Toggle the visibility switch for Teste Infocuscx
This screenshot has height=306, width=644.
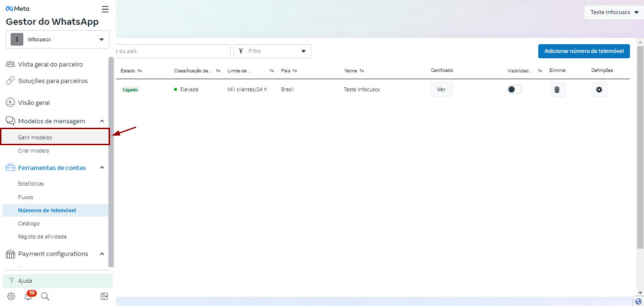(x=515, y=89)
